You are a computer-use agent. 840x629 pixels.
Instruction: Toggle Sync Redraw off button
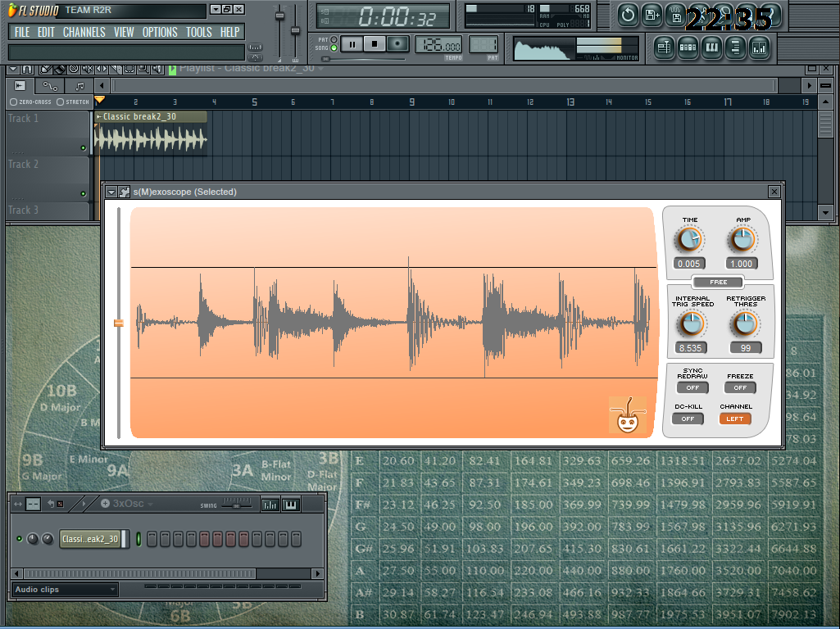pyautogui.click(x=692, y=387)
